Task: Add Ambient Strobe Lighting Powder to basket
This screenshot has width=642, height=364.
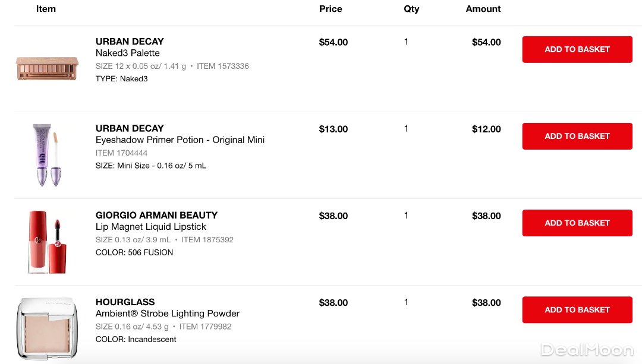Action: (577, 309)
